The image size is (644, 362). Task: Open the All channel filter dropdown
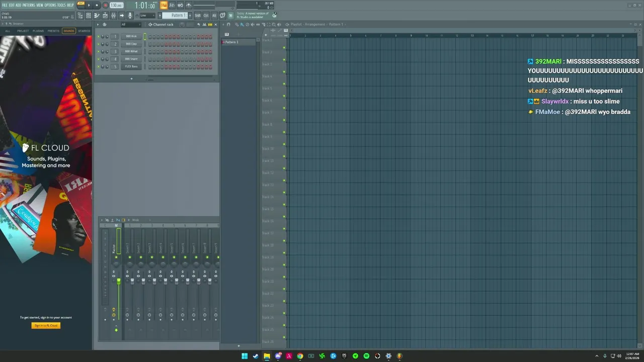pos(131,24)
